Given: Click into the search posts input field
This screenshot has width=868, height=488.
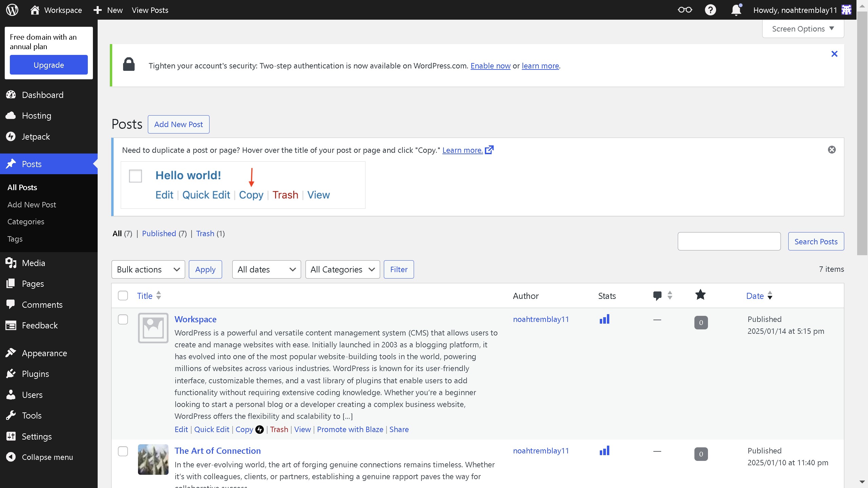Looking at the screenshot, I should click(x=729, y=241).
